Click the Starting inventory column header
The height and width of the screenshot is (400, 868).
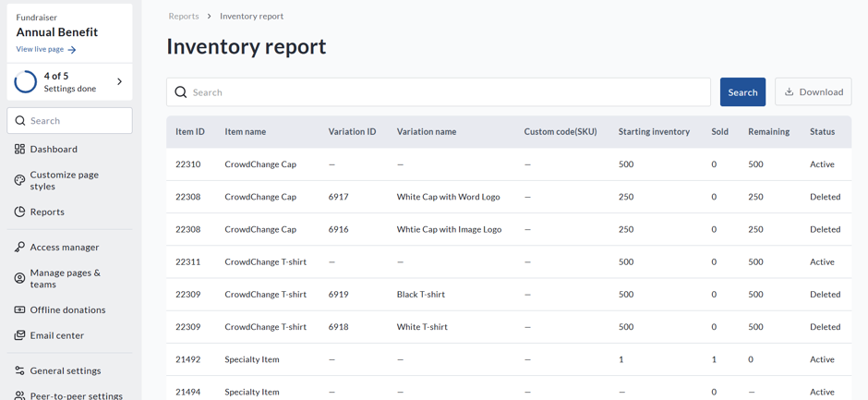click(654, 132)
